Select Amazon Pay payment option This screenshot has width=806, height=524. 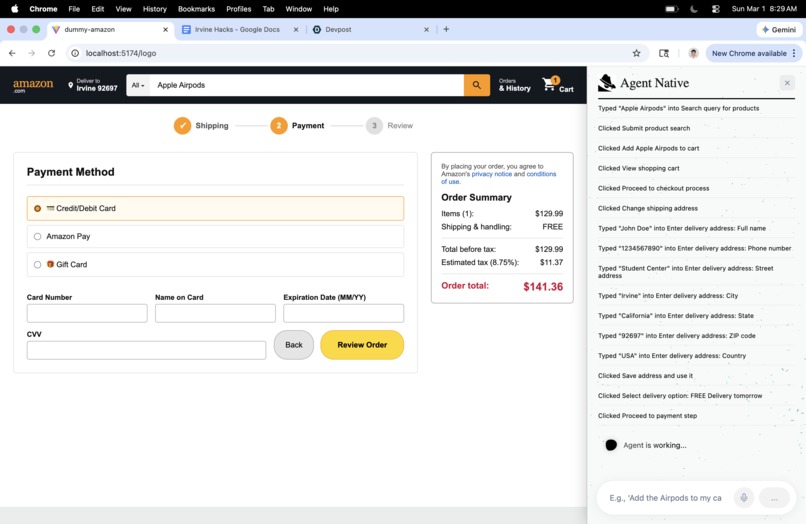(x=215, y=236)
